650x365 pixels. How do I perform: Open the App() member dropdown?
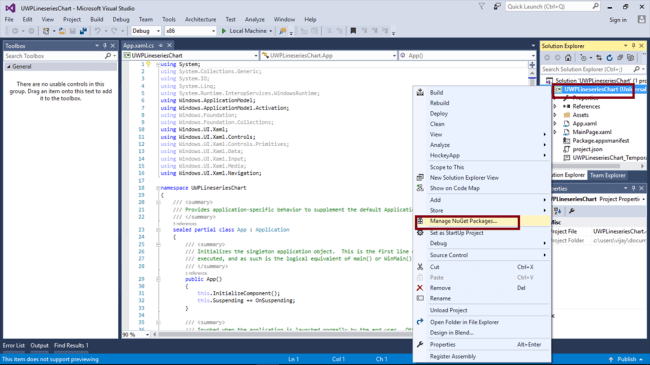click(x=533, y=56)
